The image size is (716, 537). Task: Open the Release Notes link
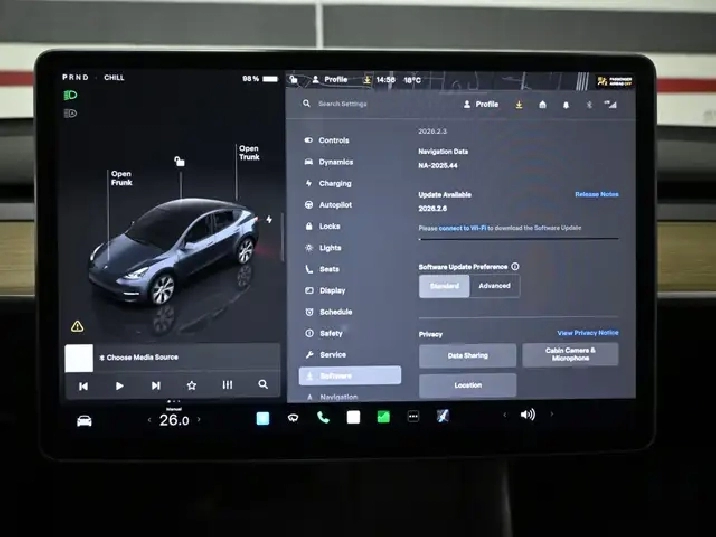(x=596, y=194)
